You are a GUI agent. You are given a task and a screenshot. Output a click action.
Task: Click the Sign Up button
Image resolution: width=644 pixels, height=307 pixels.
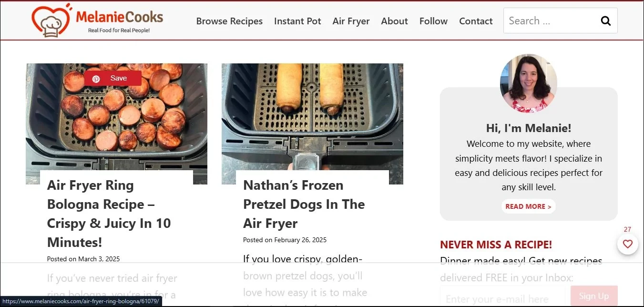(x=594, y=296)
